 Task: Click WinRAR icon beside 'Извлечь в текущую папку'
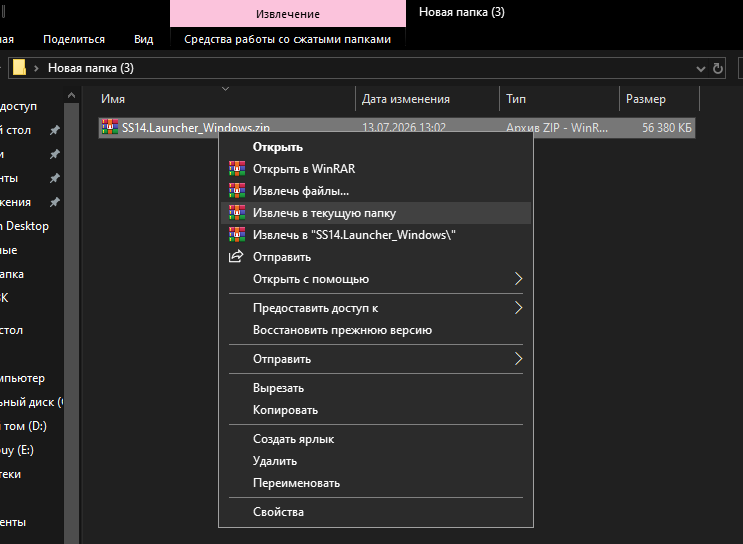[237, 213]
